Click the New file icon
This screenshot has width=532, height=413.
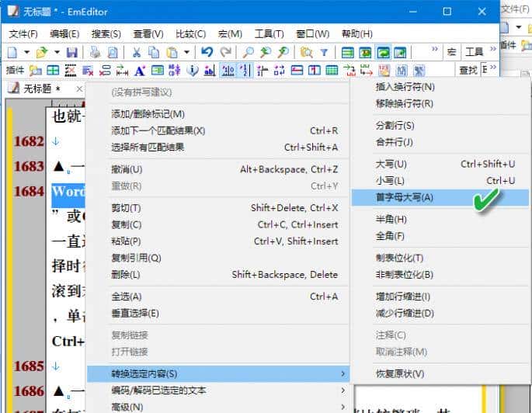coord(12,52)
